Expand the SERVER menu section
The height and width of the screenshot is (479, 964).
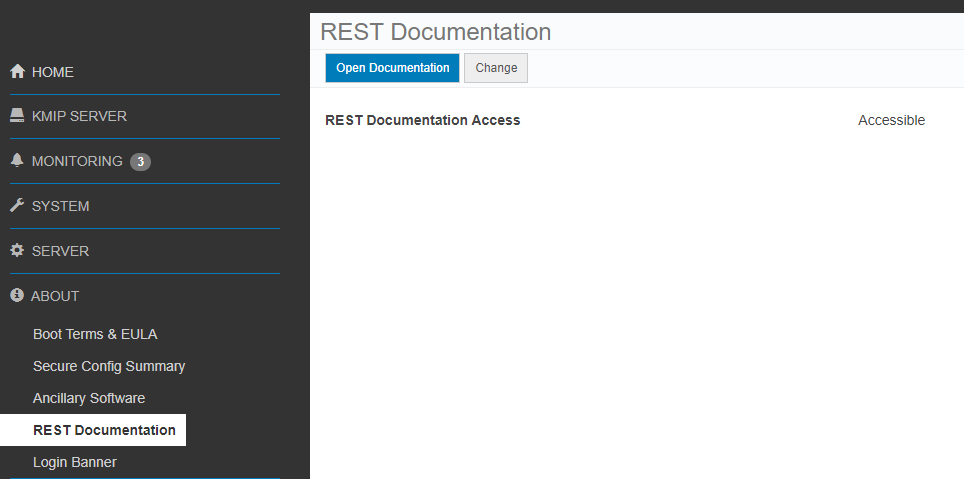[60, 251]
